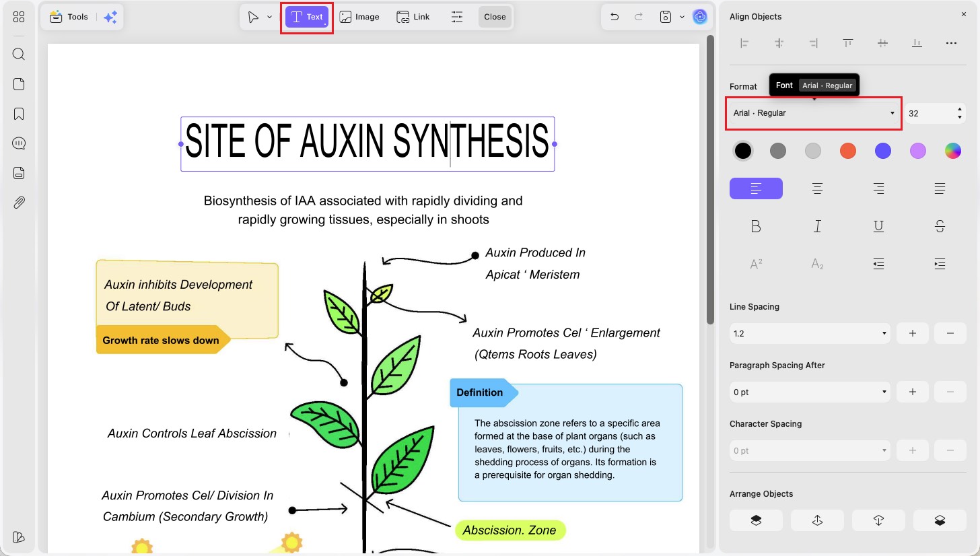Open the attachments paperclip icon

[x=19, y=203]
